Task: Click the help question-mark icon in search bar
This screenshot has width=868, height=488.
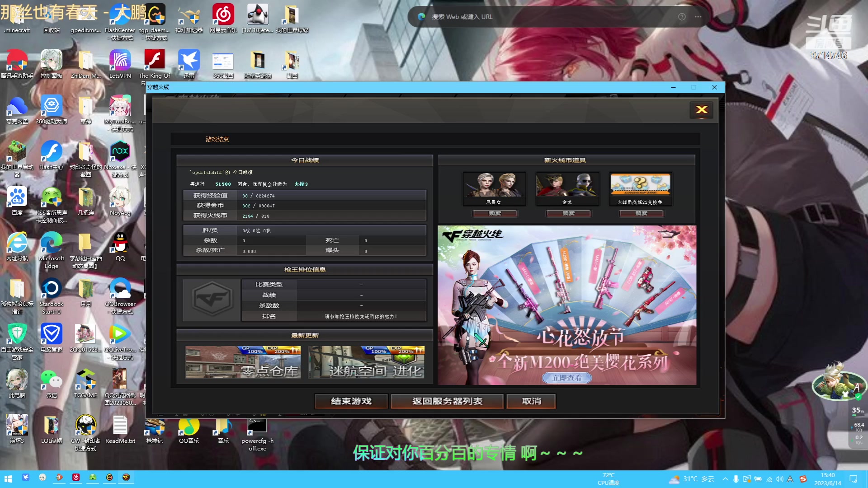Action: (x=682, y=17)
